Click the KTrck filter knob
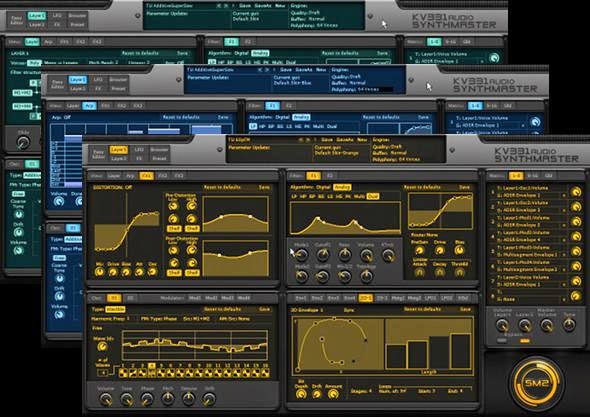590x417 pixels. pos(388,256)
